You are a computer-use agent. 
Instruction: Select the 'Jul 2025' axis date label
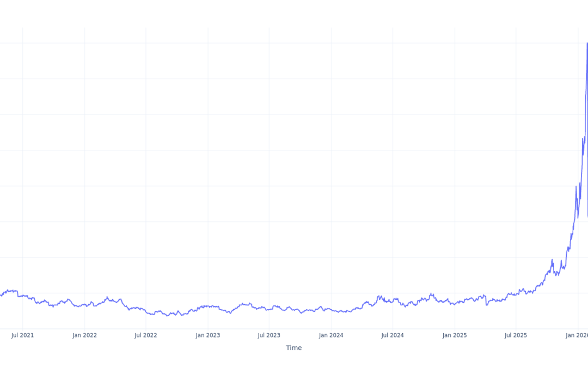[516, 335]
